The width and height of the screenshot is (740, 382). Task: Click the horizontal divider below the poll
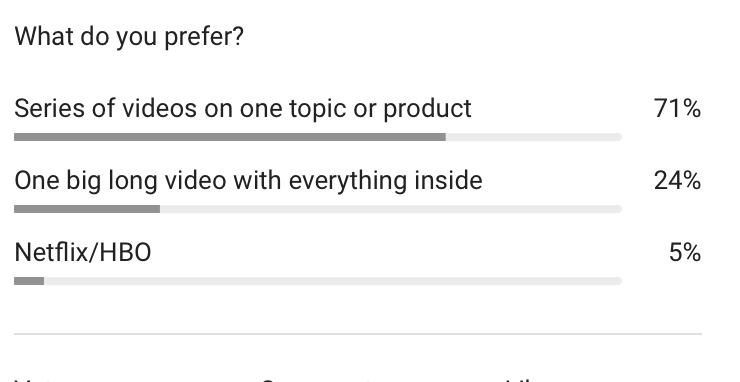click(358, 334)
